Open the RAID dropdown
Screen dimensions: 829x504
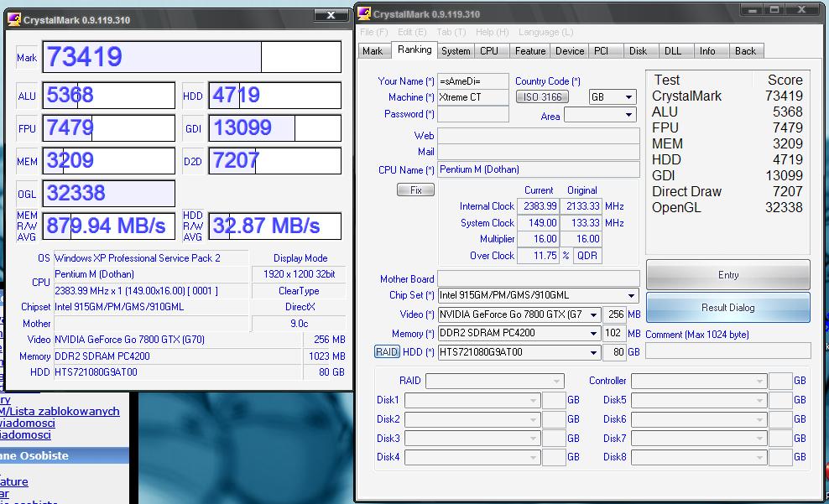(x=495, y=381)
